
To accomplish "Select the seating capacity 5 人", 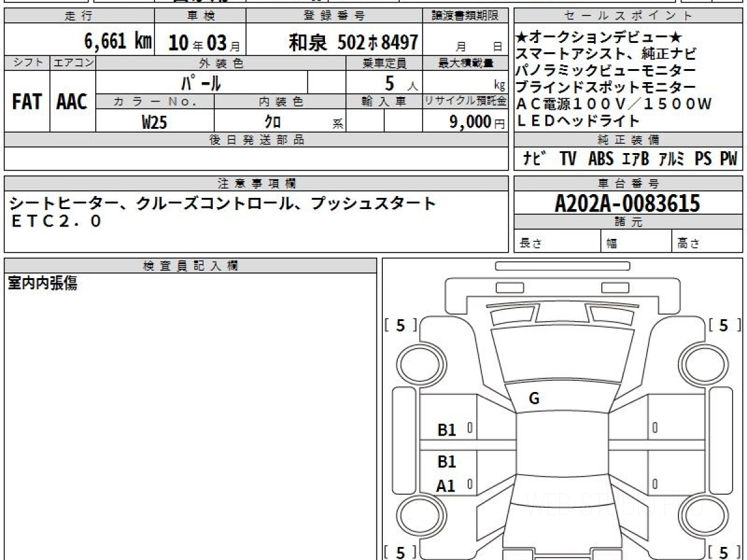I will (402, 82).
